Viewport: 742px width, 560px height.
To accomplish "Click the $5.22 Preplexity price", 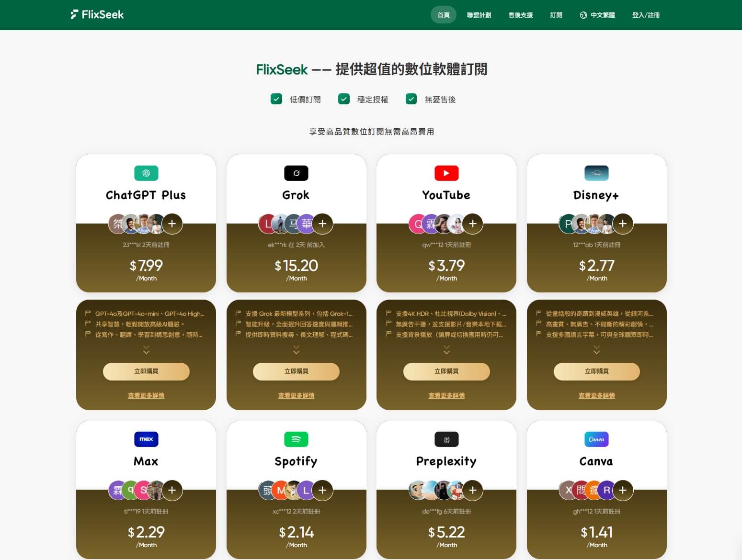I will point(446,532).
